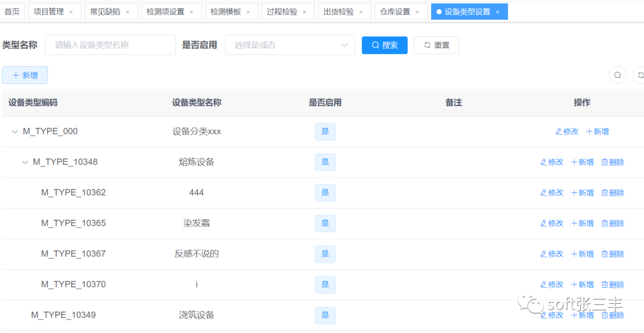Click 删除 for row M_TYPE_10367
This screenshot has width=644, height=333.
tap(613, 254)
